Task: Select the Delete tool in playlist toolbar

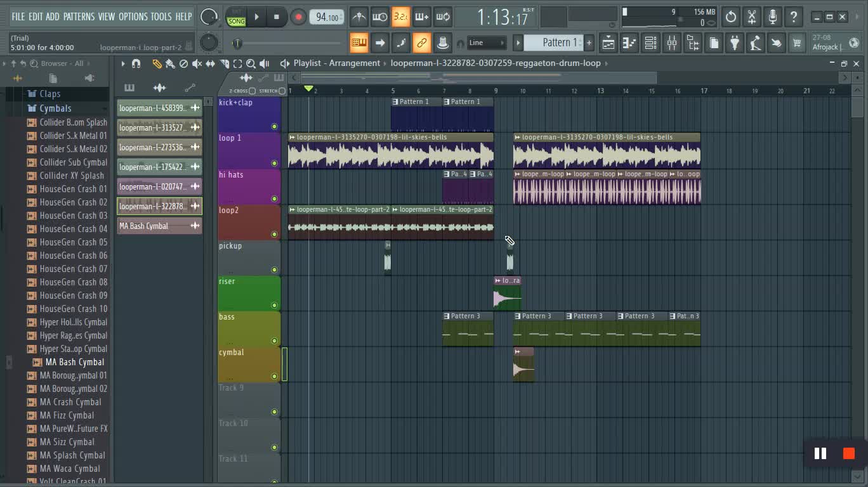Action: [183, 63]
